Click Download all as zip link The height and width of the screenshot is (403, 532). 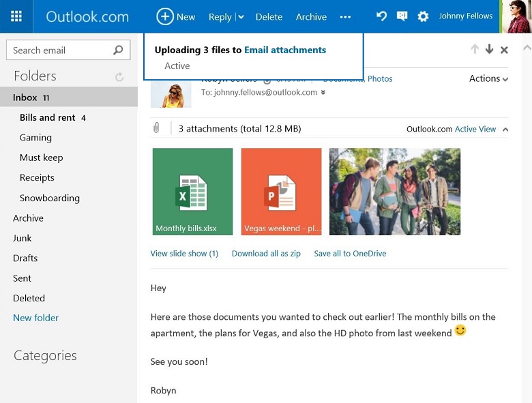coord(266,254)
